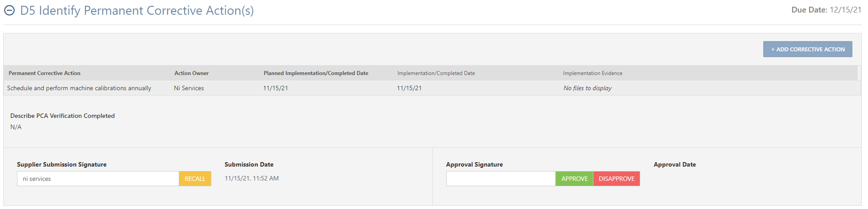
Task: Recall the supplier submission signature
Action: click(195, 179)
